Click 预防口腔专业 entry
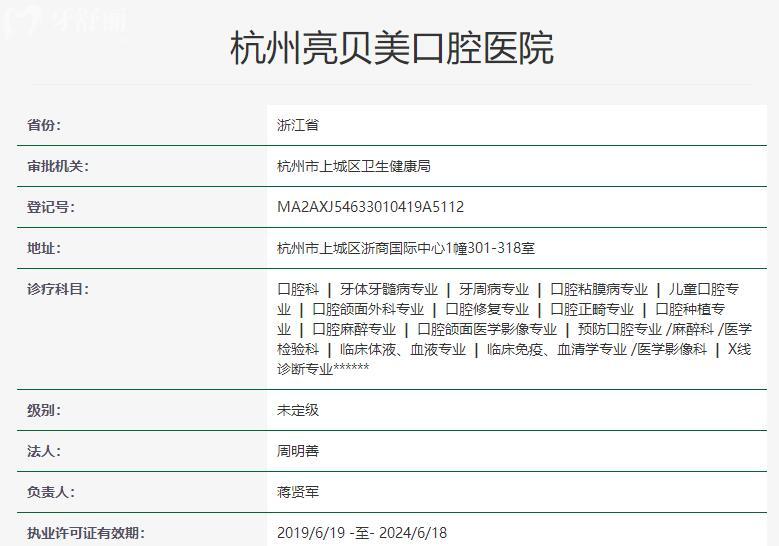The width and height of the screenshot is (779, 546). [620, 329]
